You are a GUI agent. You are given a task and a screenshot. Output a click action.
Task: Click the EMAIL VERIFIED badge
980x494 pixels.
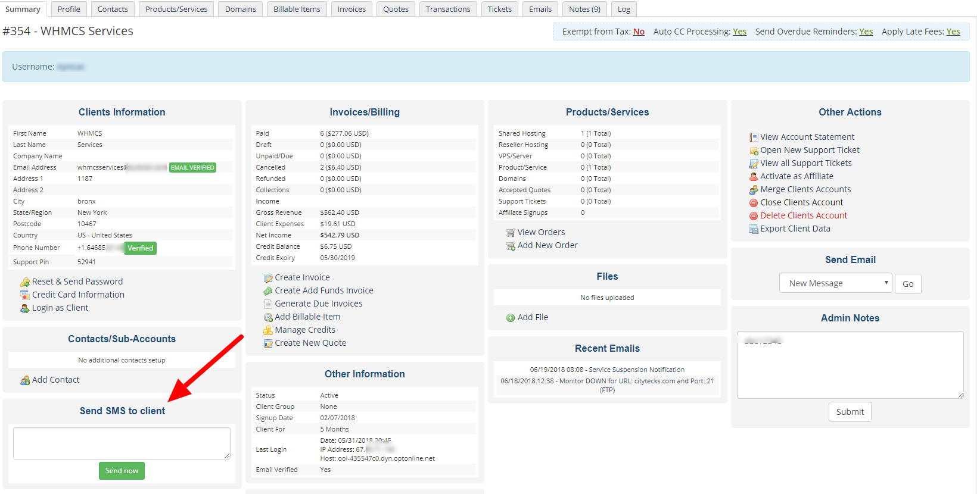tap(192, 168)
